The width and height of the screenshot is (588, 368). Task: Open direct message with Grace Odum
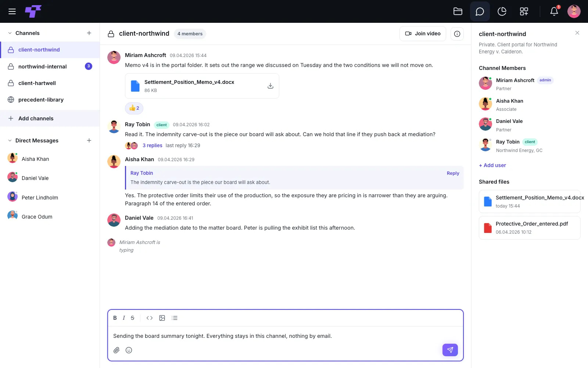pos(50,217)
